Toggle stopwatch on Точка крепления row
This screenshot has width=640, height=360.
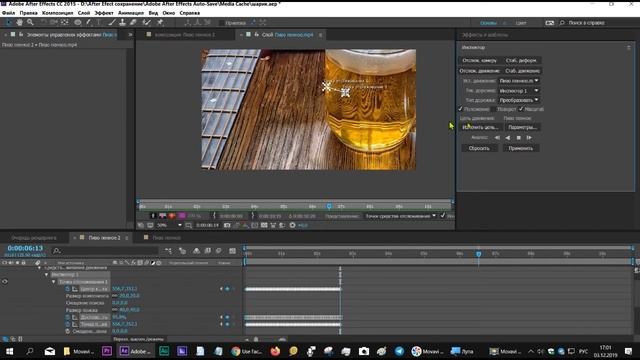(x=68, y=324)
